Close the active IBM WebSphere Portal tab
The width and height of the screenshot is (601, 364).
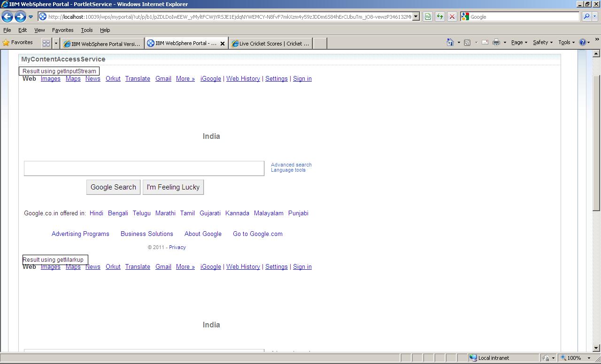[223, 44]
